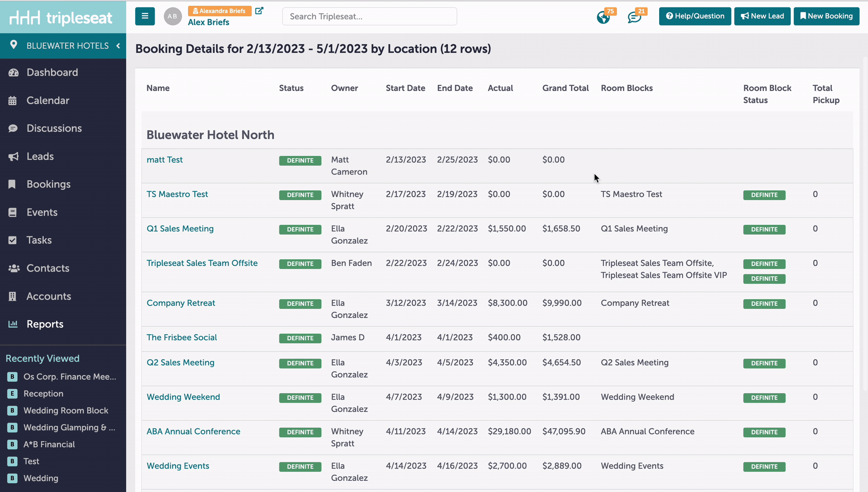The width and height of the screenshot is (868, 492).
Task: Open recently viewed Wedding Glamping & ... item
Action: coord(69,428)
